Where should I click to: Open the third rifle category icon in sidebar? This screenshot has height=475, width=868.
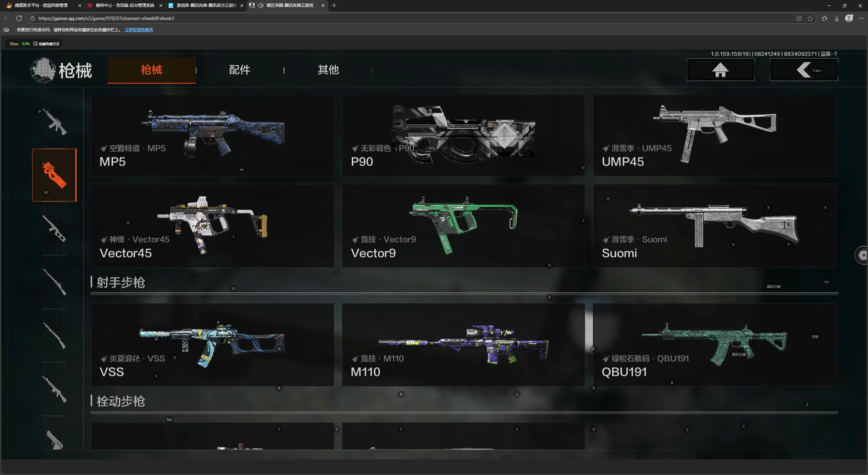54,228
